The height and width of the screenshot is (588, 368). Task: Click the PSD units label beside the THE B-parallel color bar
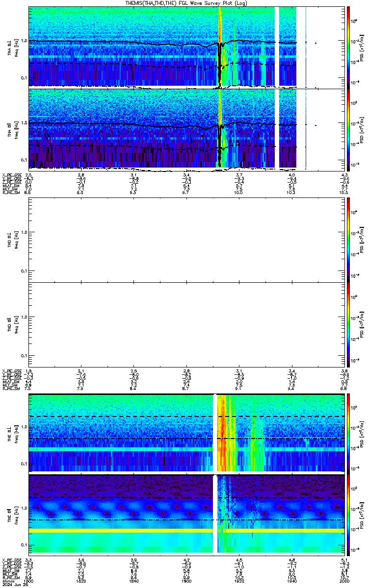tap(361, 514)
